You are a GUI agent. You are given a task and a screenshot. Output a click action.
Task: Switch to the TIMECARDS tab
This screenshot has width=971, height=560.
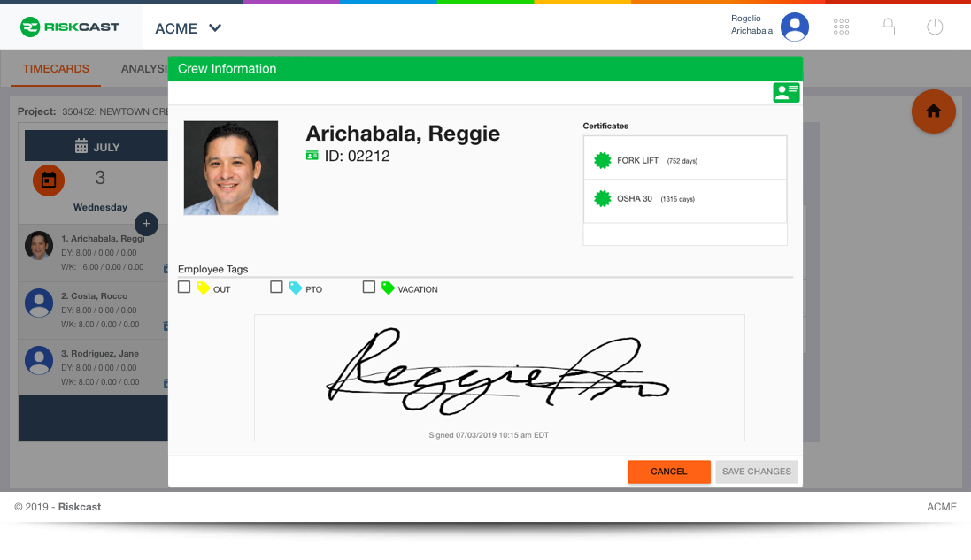tap(56, 69)
